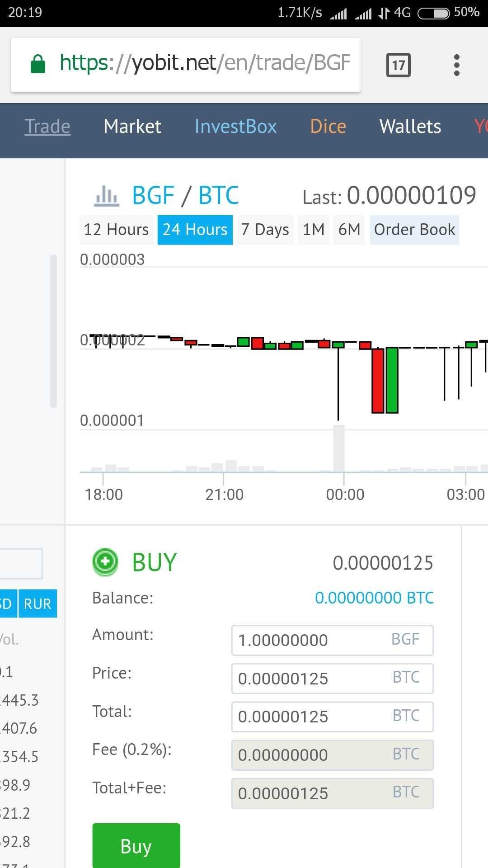Switch chart to 6M range
Viewport: 488px width, 868px height.
pos(349,230)
